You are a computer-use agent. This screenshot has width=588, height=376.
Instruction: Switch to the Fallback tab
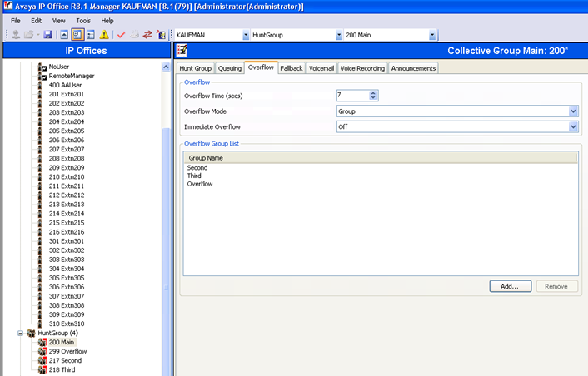click(x=292, y=68)
